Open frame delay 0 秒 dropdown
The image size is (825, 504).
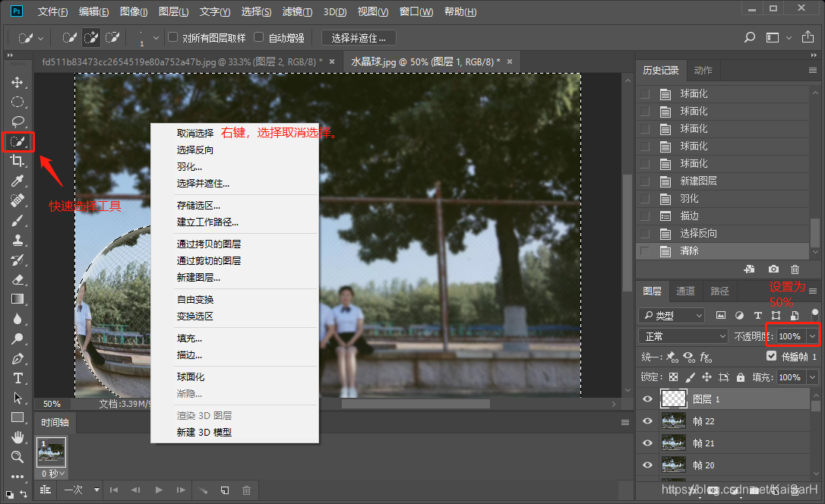[53, 474]
